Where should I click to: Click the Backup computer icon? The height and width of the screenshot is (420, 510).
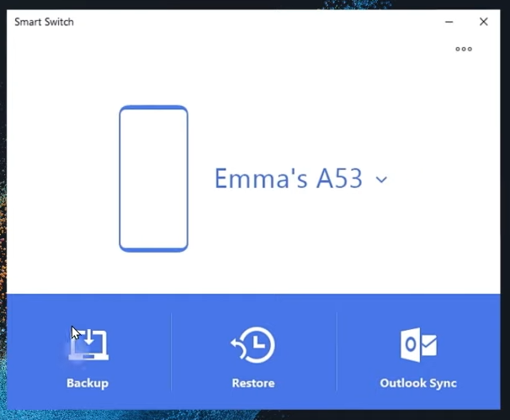(x=89, y=345)
